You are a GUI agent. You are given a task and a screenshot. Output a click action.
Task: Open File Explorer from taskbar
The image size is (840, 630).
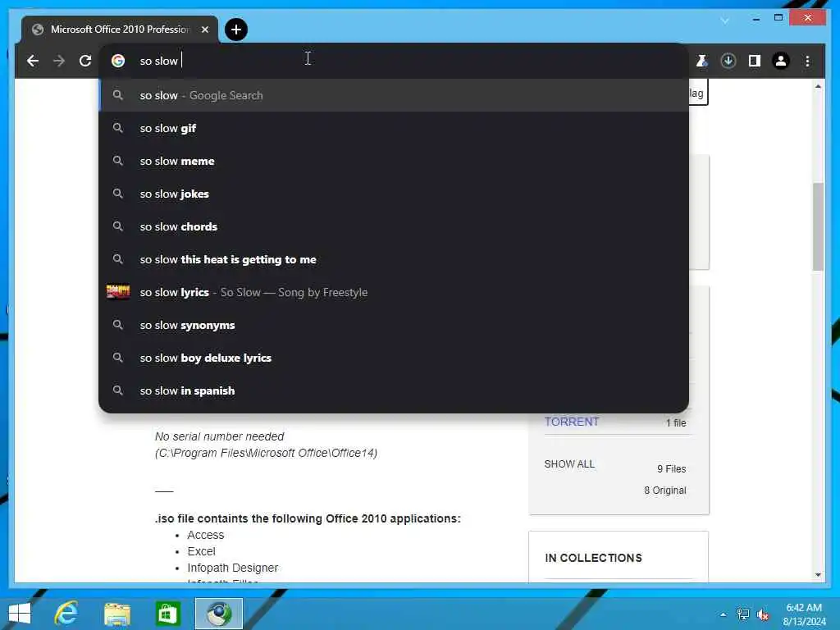click(116, 614)
